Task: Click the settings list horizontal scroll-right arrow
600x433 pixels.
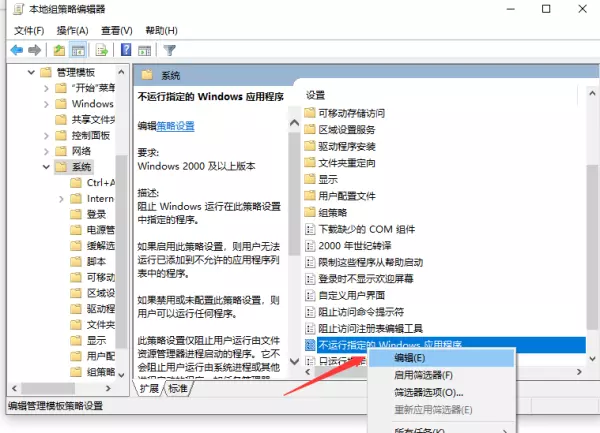Action: (x=579, y=371)
